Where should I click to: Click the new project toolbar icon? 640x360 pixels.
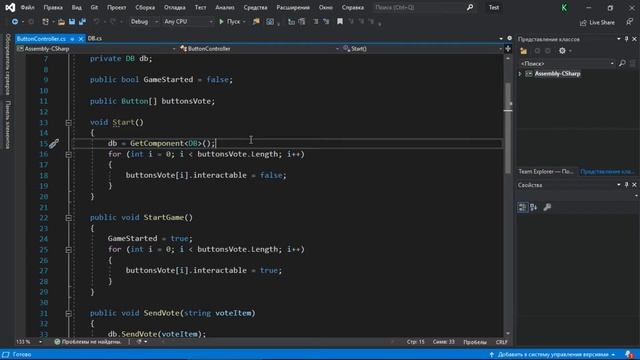(45, 22)
